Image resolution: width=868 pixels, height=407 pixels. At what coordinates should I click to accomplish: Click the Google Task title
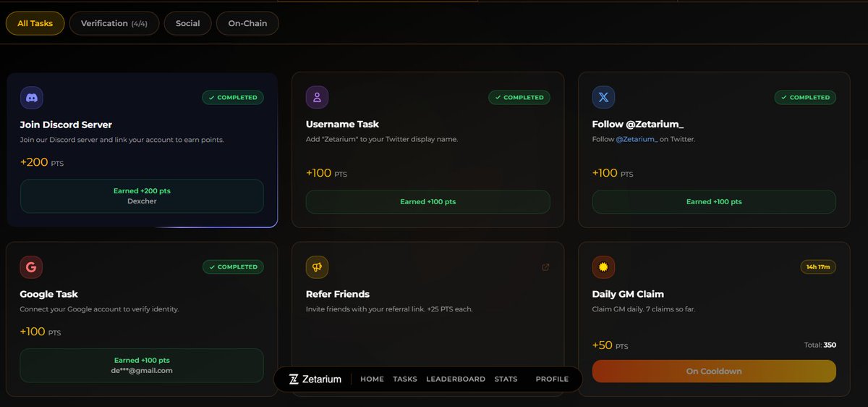click(x=48, y=294)
